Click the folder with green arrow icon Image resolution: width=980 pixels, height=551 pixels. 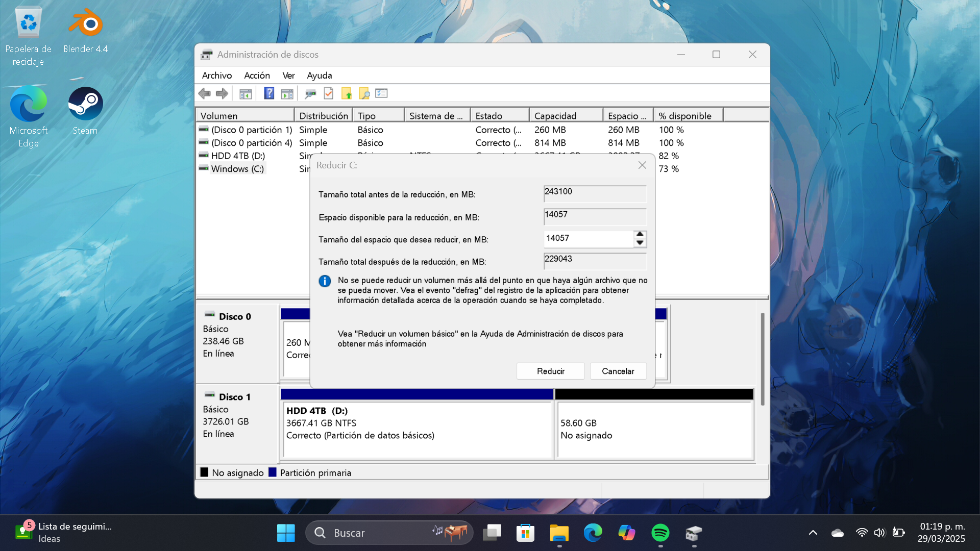click(x=347, y=93)
